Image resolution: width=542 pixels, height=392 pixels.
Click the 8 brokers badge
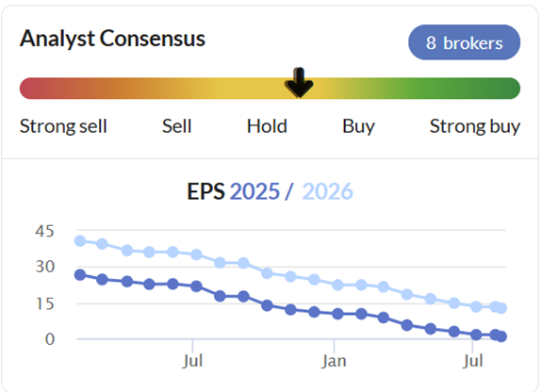pos(464,42)
